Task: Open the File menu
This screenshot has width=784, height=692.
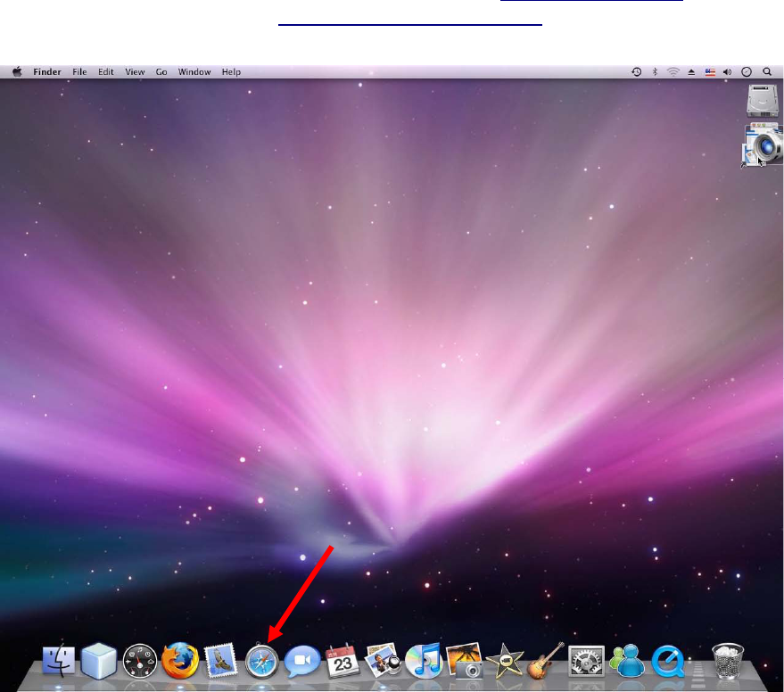Action: [x=79, y=72]
